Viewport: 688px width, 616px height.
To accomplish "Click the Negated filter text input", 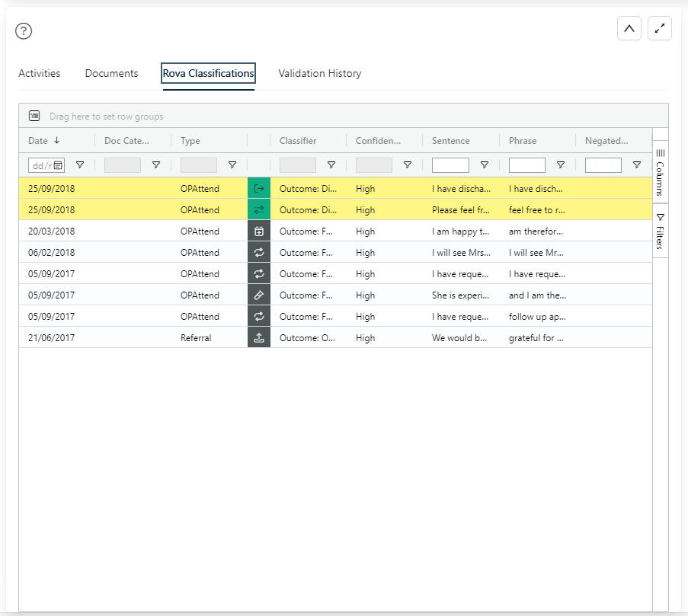I will tap(603, 165).
